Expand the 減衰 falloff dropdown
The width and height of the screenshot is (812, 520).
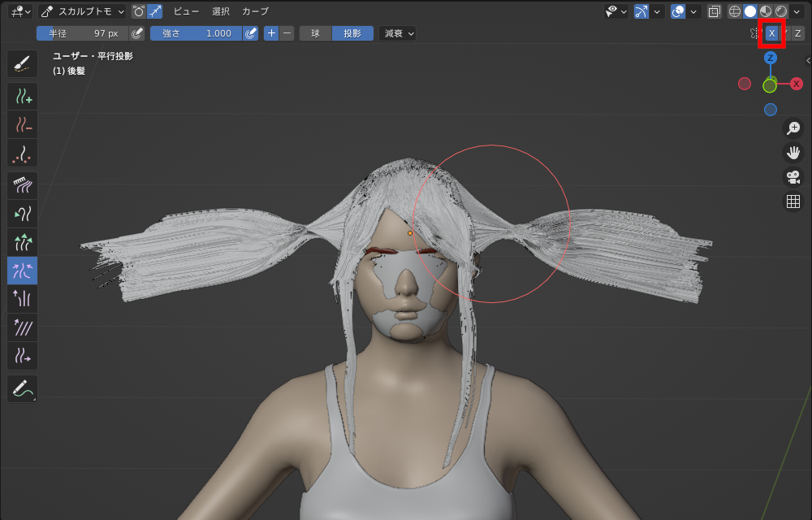[398, 33]
